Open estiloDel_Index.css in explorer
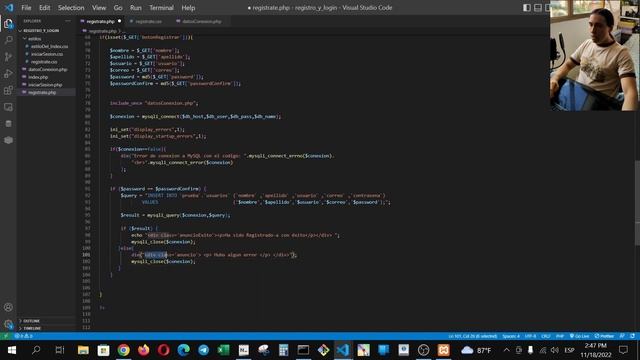This screenshot has height=360, width=640. pos(49,46)
